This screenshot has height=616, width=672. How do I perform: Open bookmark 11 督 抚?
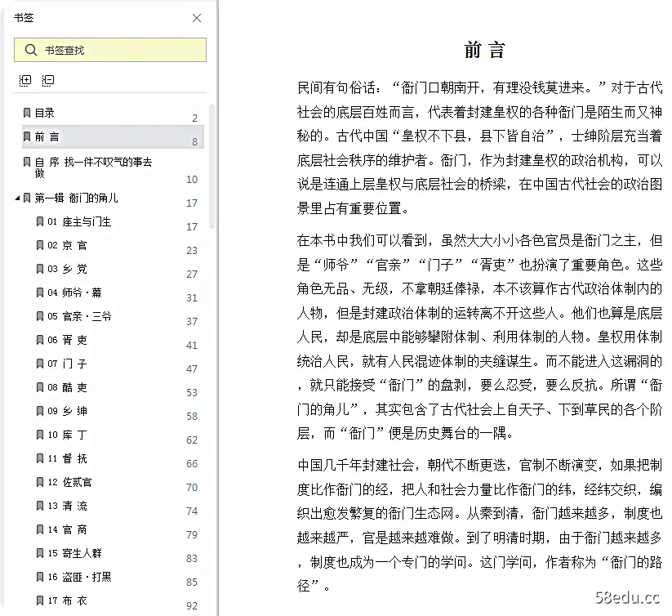67,458
